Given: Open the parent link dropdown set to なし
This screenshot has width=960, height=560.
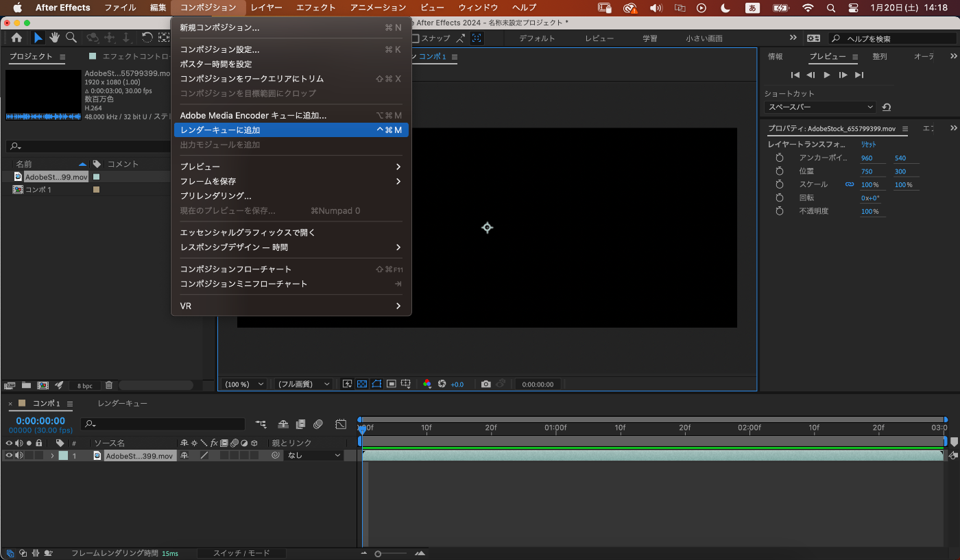Looking at the screenshot, I should tap(314, 455).
